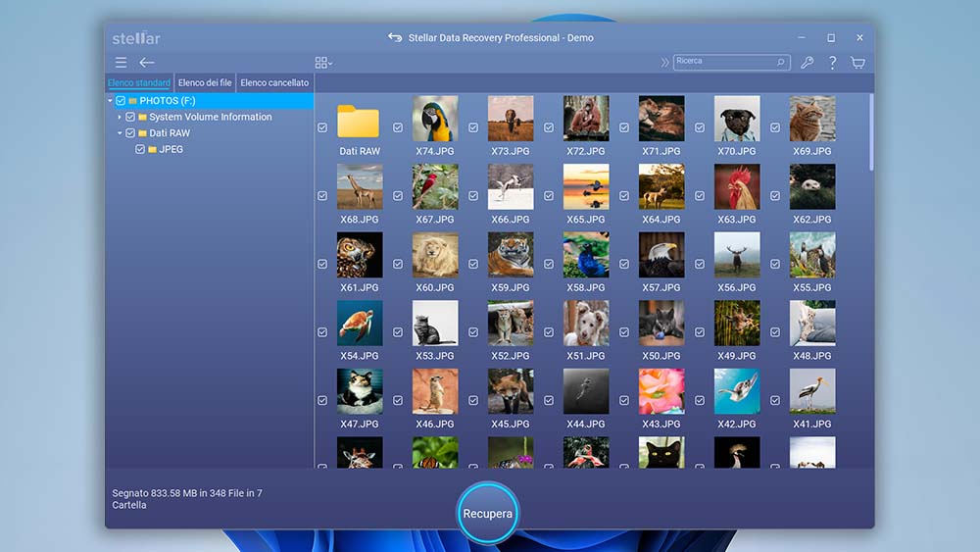The height and width of the screenshot is (552, 980).
Task: Expand the double-chevron beside search
Action: [665, 63]
